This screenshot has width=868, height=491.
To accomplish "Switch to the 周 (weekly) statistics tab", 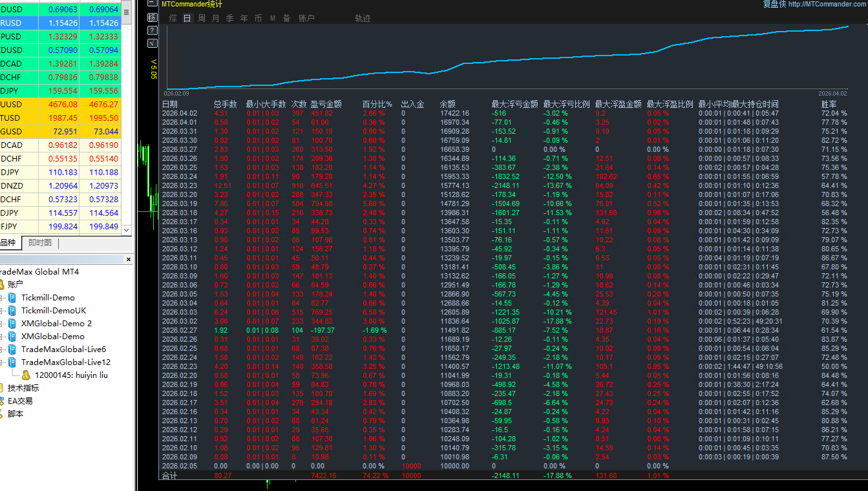I will [202, 18].
